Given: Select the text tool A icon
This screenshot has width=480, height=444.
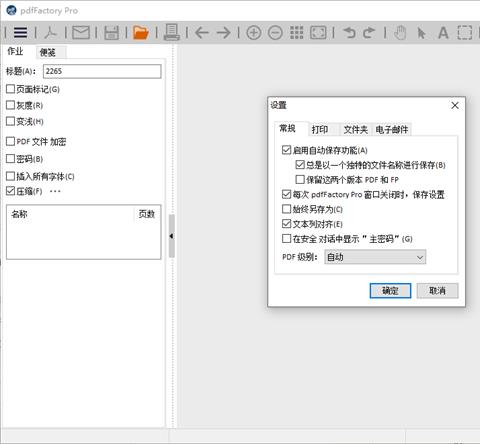Looking at the screenshot, I should click(443, 33).
